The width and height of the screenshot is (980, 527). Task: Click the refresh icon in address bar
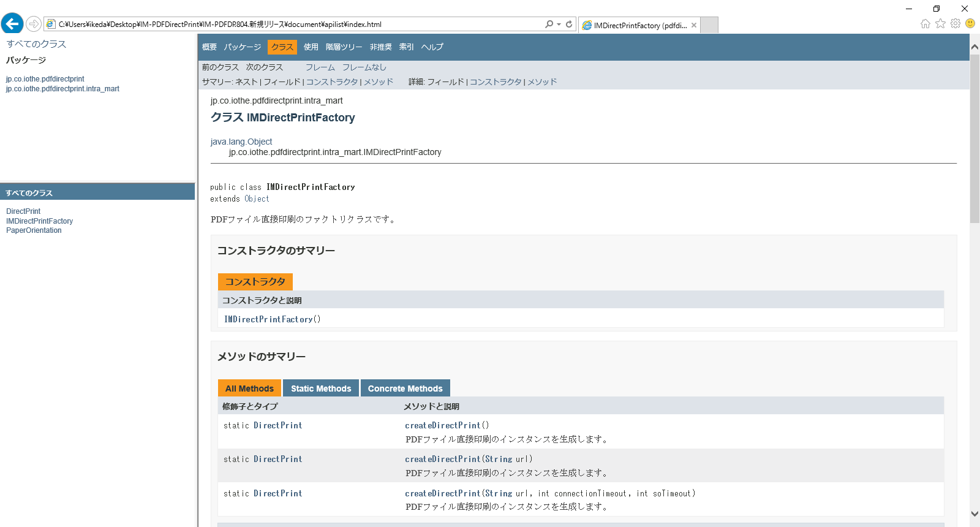569,24
